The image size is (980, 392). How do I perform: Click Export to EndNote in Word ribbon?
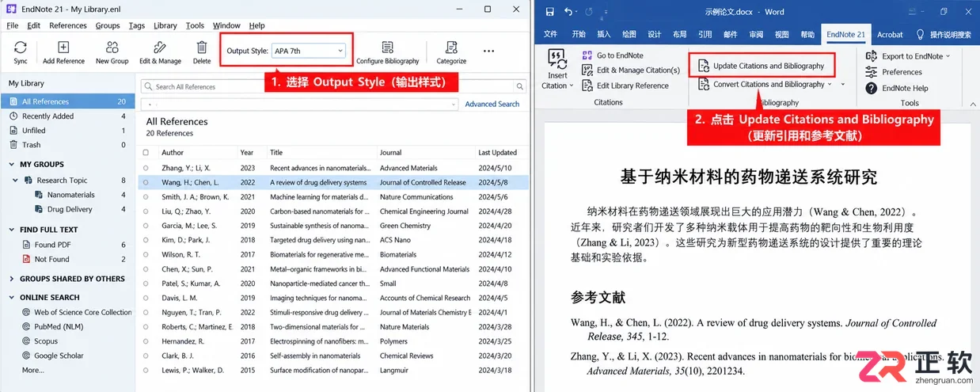905,56
